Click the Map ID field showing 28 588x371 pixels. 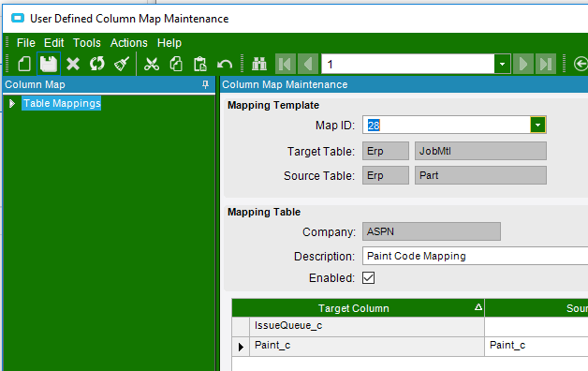click(447, 125)
